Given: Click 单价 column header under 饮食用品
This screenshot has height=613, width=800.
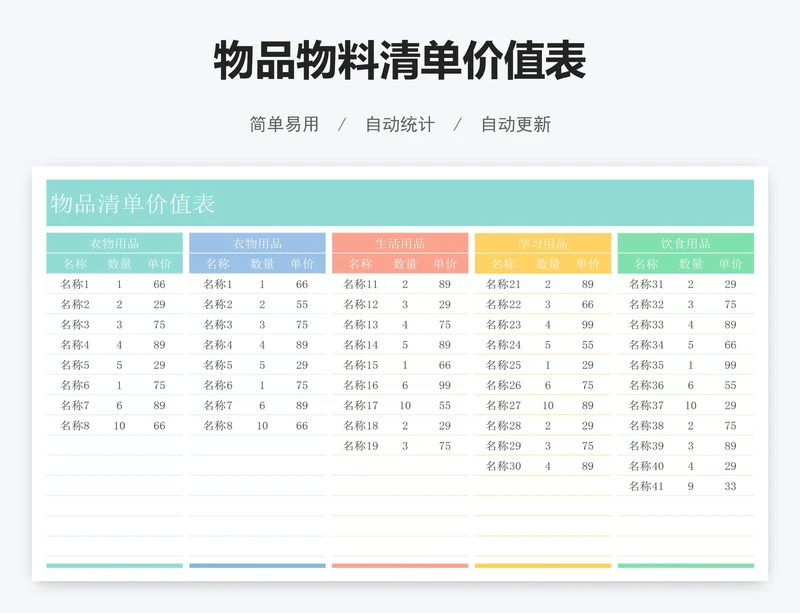Looking at the screenshot, I should tap(730, 264).
